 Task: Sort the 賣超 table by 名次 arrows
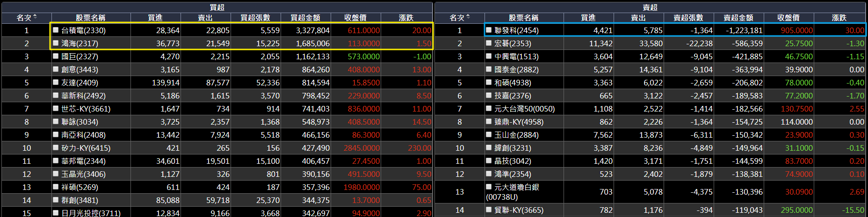[468, 17]
